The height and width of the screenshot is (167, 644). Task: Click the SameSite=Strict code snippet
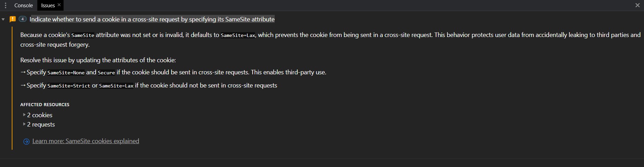[69, 86]
